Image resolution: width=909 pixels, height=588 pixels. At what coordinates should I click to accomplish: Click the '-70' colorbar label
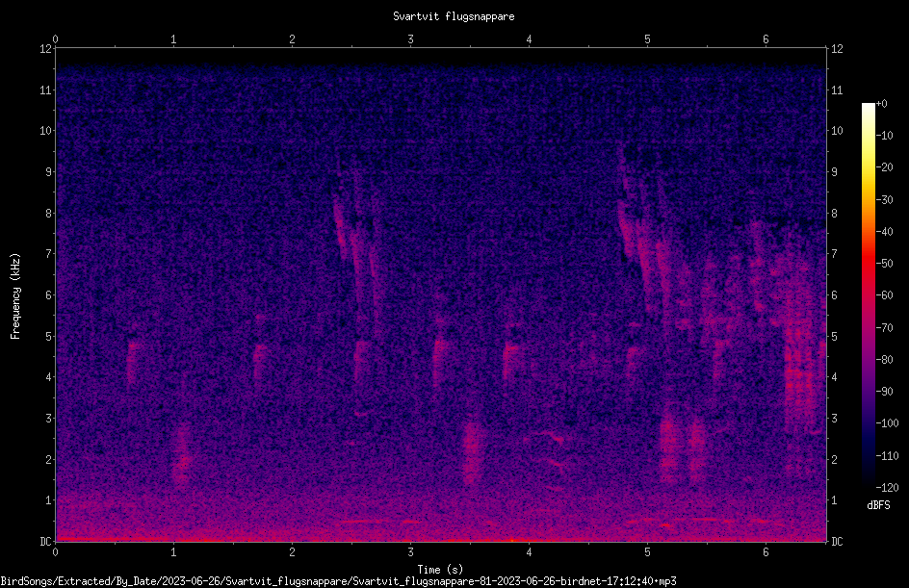click(x=884, y=328)
